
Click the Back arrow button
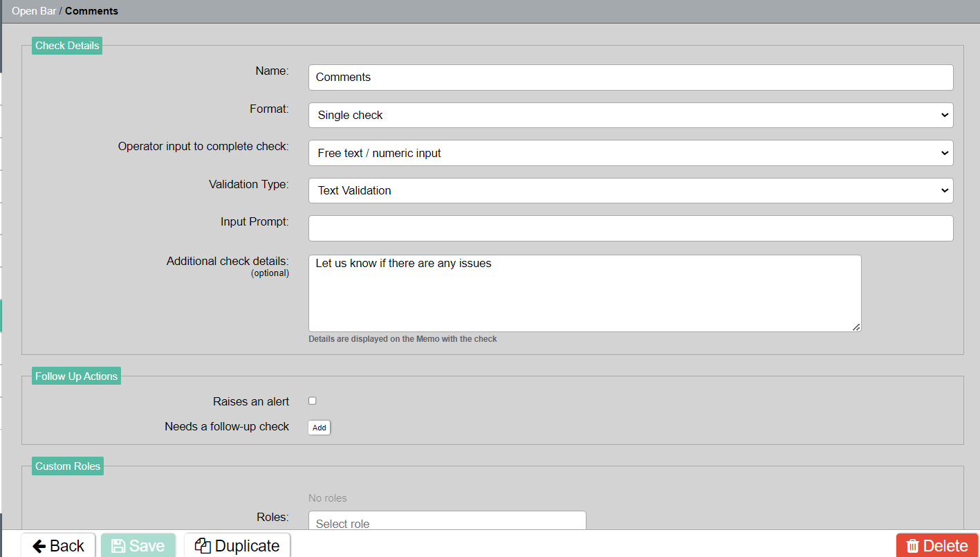tap(58, 545)
